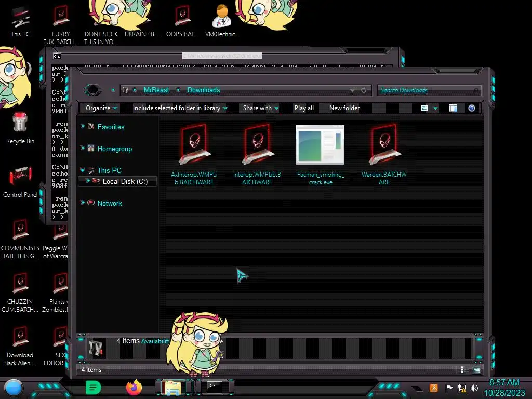Select Network in navigation pane
532x399 pixels.
pyautogui.click(x=110, y=203)
